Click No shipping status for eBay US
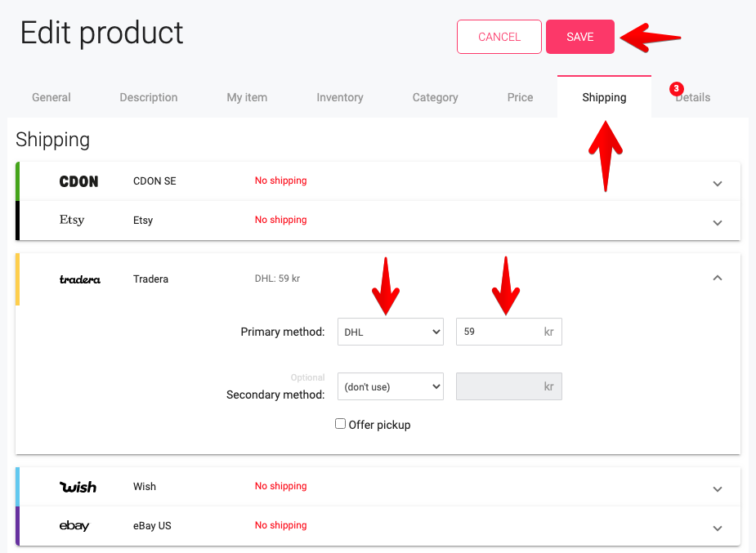Viewport: 756px width, 553px height. [280, 525]
